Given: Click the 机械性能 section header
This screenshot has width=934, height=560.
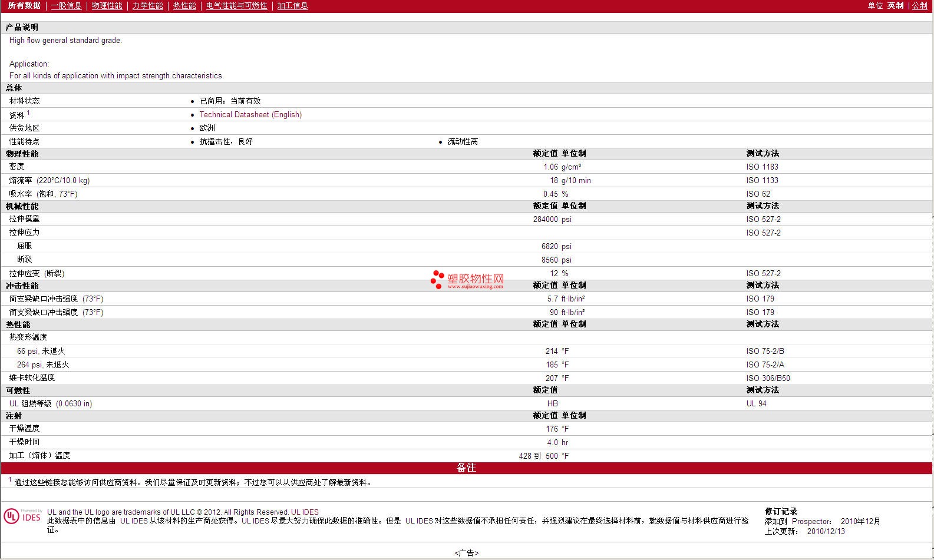Looking at the screenshot, I should pos(22,206).
